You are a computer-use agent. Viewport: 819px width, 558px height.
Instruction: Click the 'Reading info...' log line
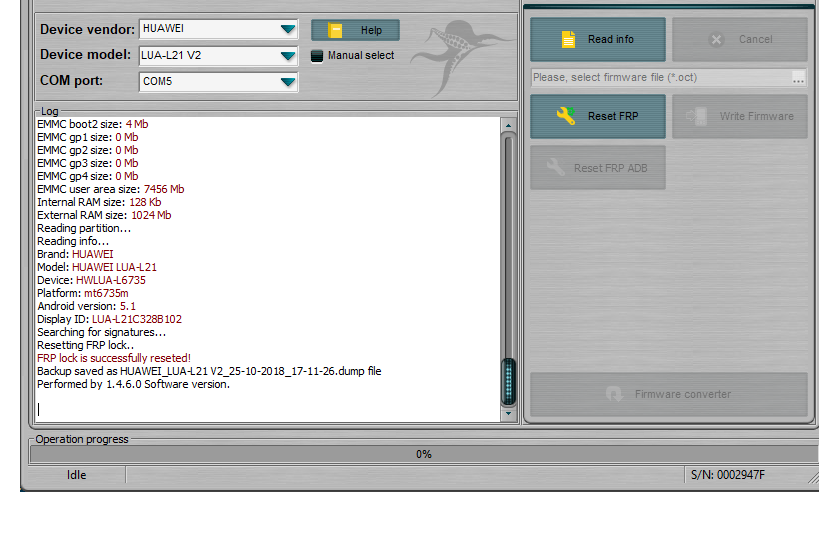tap(73, 241)
